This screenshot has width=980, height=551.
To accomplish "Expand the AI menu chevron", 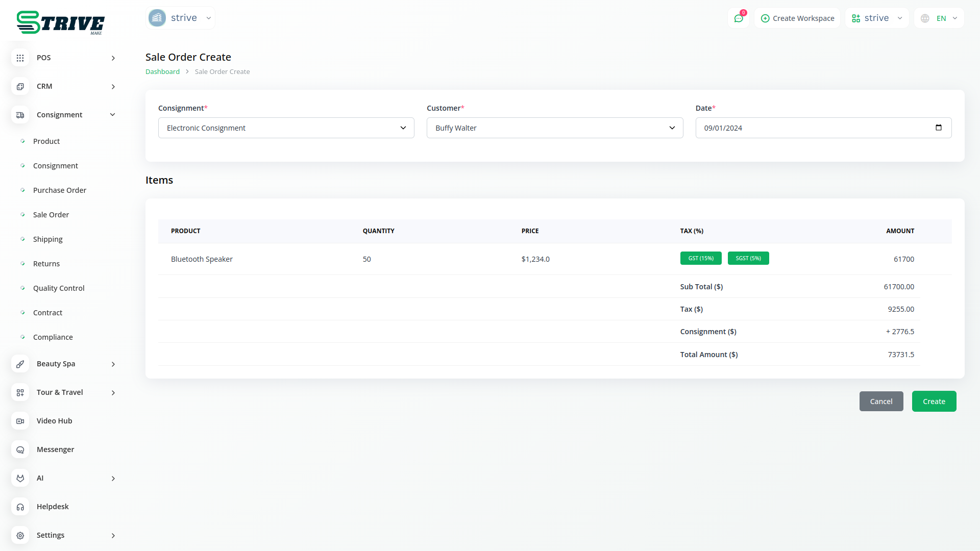I will (113, 479).
